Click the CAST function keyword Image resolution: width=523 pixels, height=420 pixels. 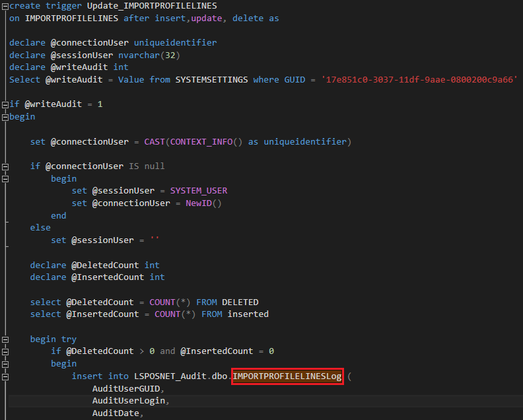155,142
